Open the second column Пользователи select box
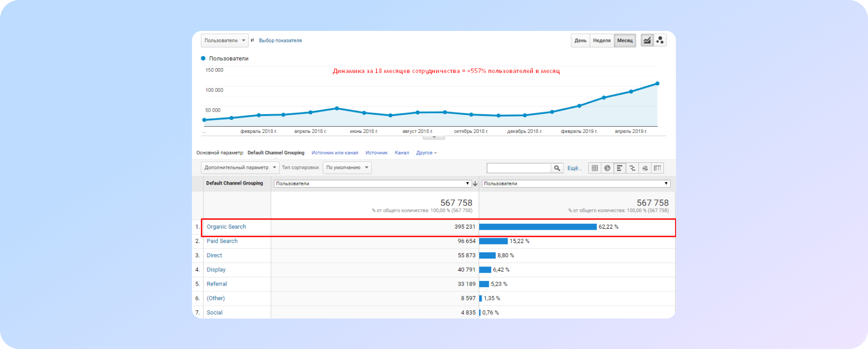The height and width of the screenshot is (349, 868). 576,184
